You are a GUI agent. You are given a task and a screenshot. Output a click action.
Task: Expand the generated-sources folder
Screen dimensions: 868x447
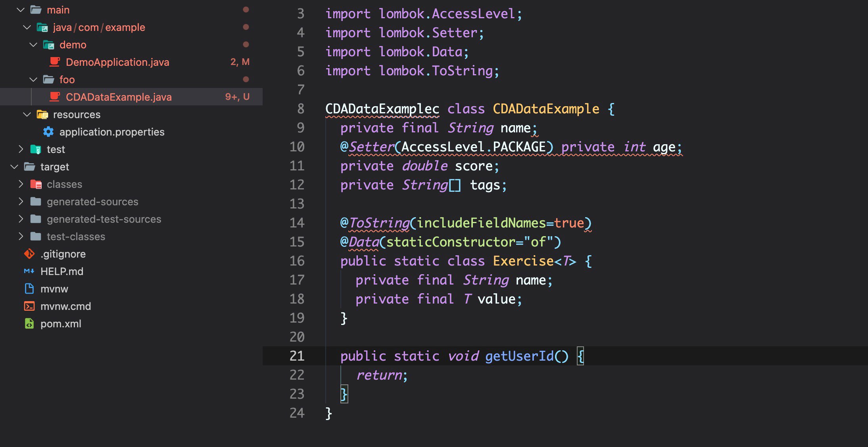[21, 201]
